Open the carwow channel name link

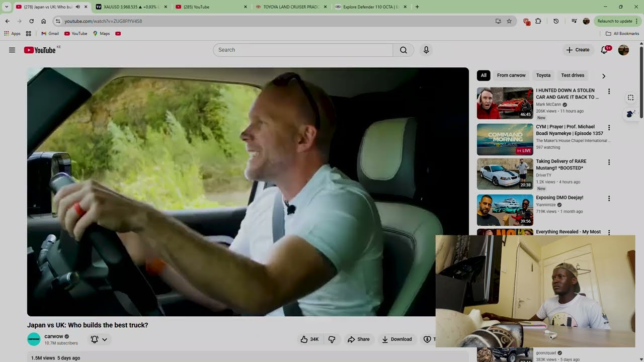pyautogui.click(x=54, y=336)
